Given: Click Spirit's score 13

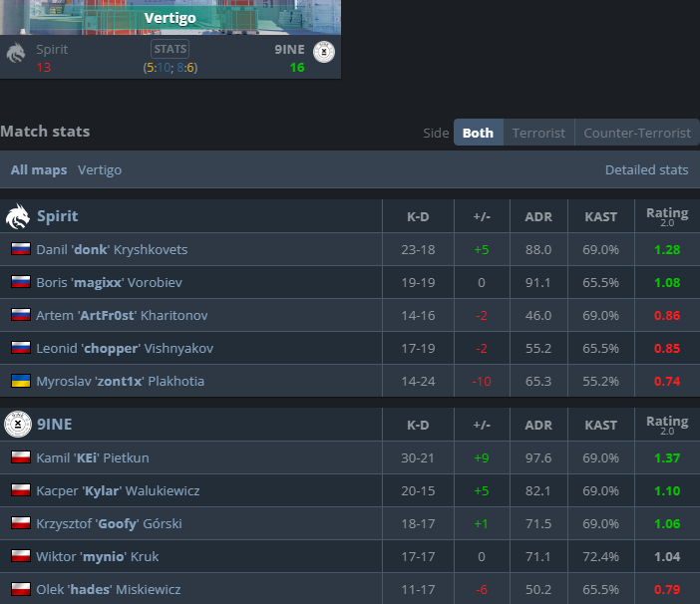Looking at the screenshot, I should [44, 68].
